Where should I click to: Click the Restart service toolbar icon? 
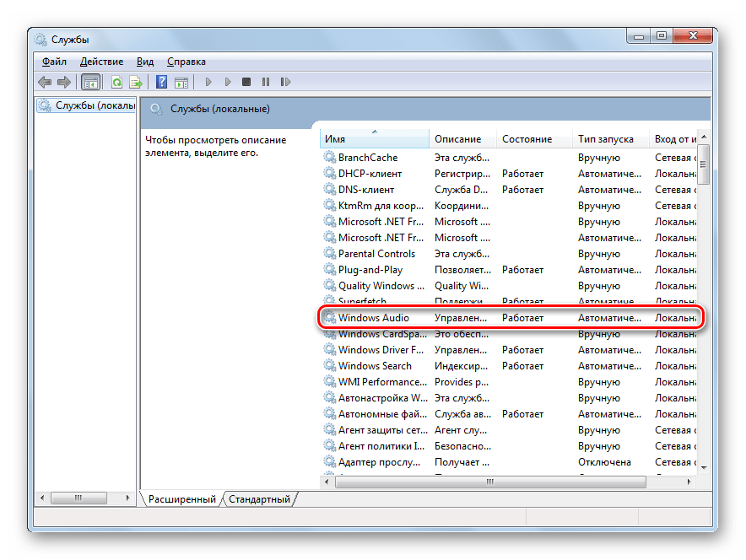pyautogui.click(x=285, y=82)
